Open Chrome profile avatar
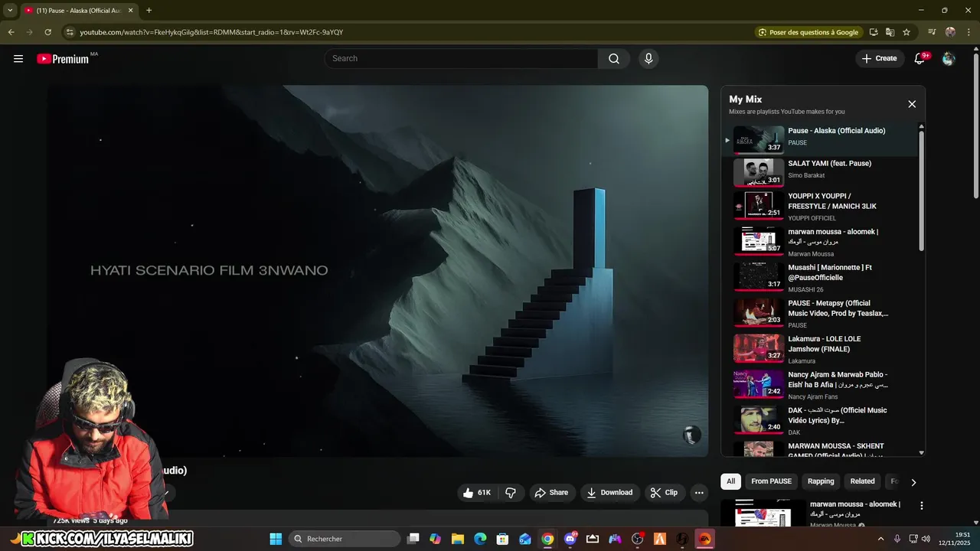 (950, 32)
